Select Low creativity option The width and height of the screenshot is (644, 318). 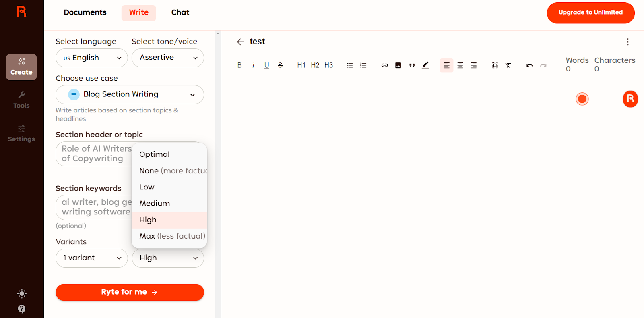[x=169, y=187]
